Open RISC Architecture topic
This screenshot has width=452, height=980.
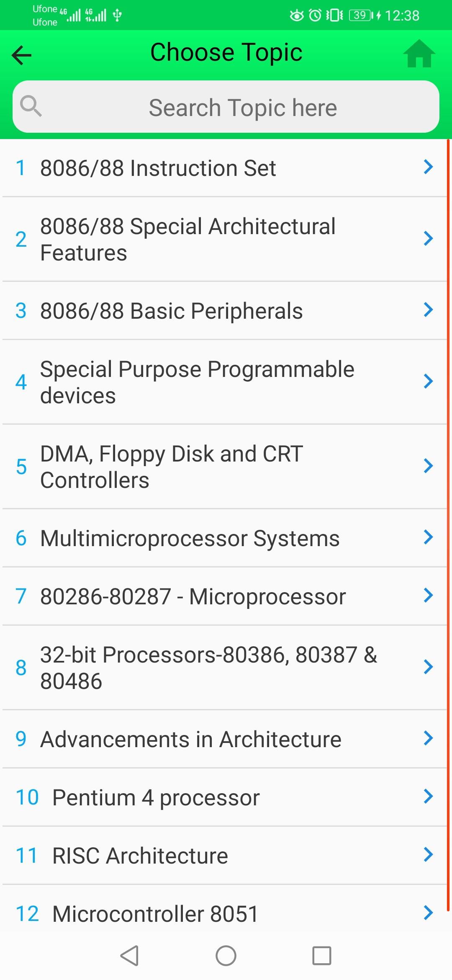coord(140,855)
